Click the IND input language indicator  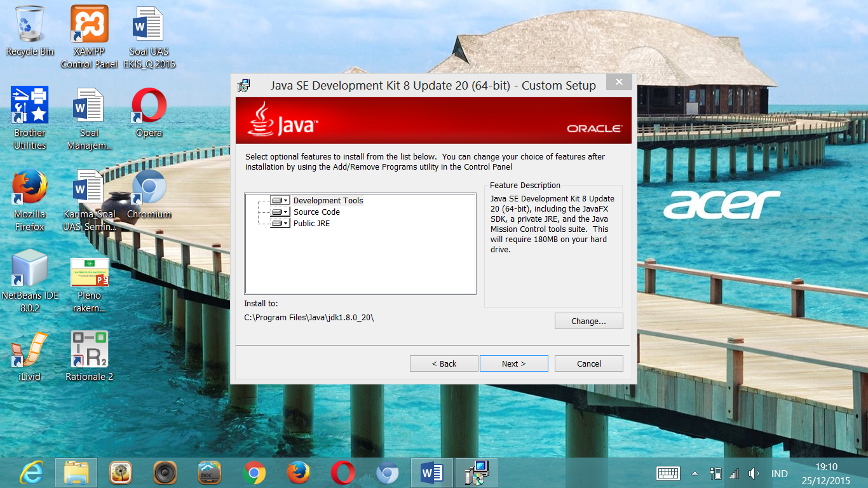779,473
